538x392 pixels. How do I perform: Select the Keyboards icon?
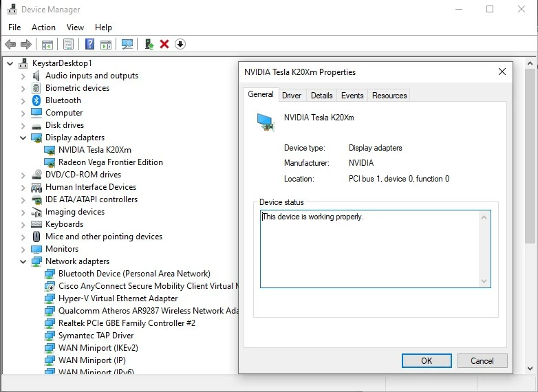pos(36,224)
